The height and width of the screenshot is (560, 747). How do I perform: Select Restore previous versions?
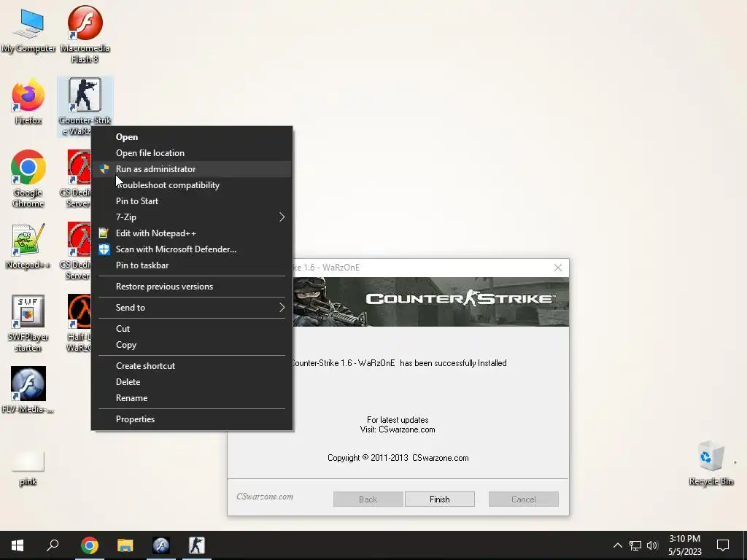[192, 287]
